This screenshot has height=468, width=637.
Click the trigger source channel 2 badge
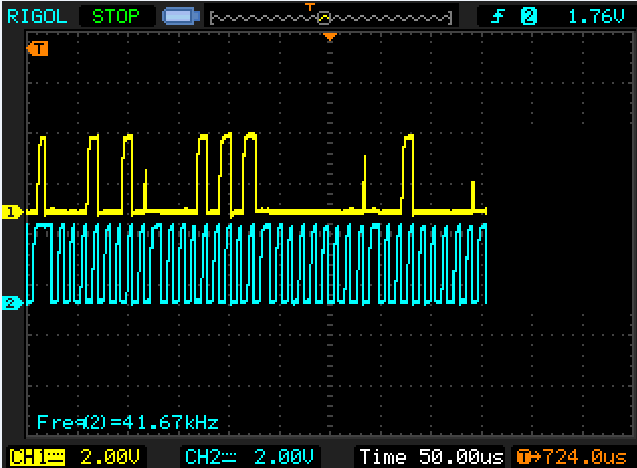(x=529, y=17)
